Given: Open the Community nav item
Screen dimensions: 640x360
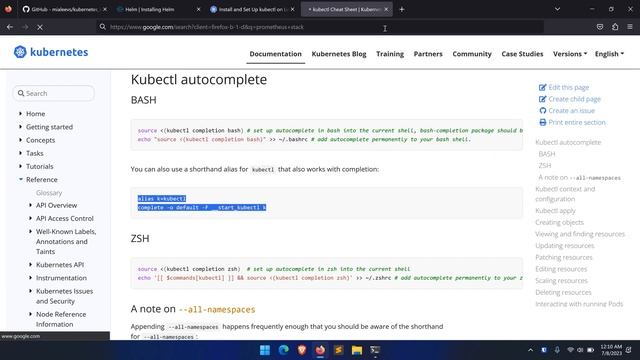Looking at the screenshot, I should point(472,54).
